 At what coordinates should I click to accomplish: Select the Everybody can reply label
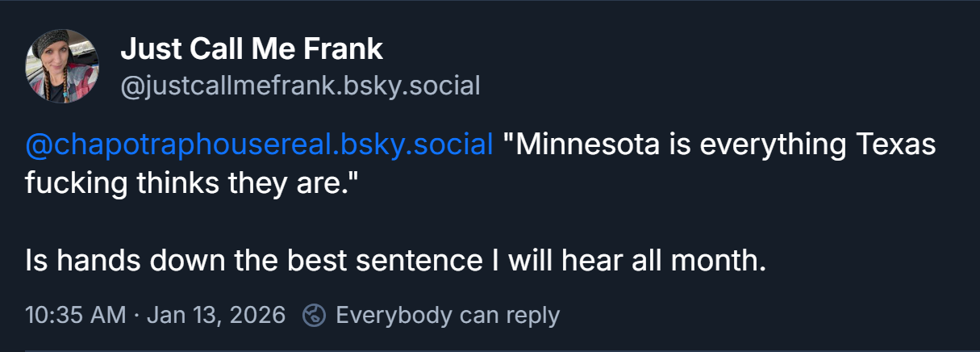click(x=447, y=315)
